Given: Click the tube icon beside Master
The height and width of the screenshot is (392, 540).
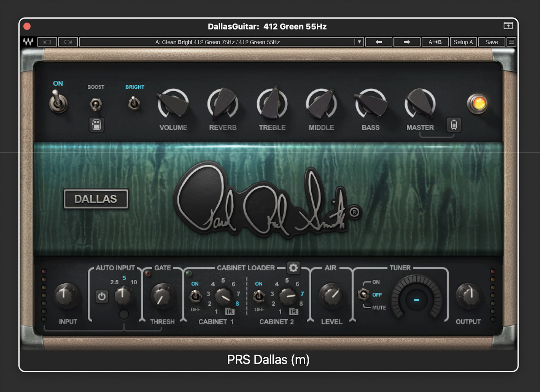Looking at the screenshot, I should pyautogui.click(x=454, y=125).
